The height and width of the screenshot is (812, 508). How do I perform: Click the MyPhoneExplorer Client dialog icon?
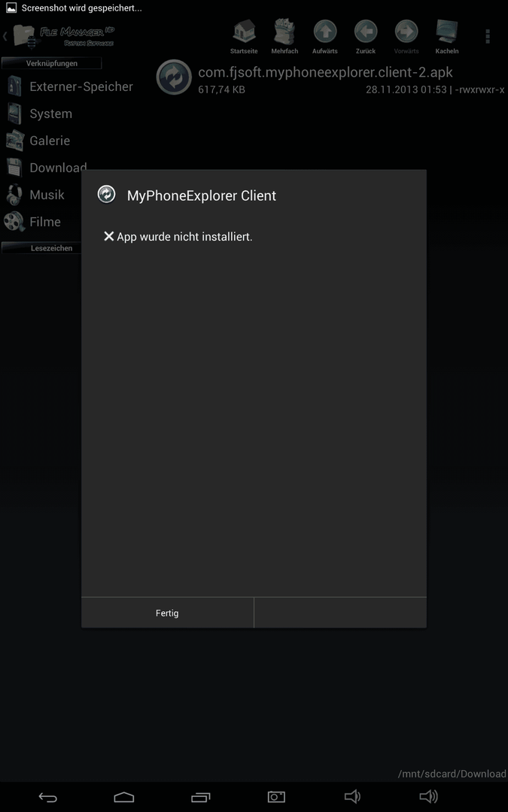click(x=107, y=194)
